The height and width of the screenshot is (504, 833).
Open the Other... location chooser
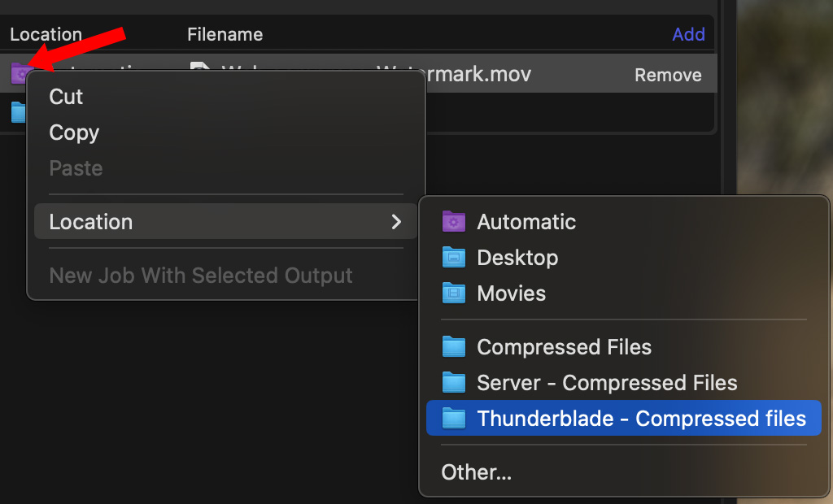tap(476, 472)
